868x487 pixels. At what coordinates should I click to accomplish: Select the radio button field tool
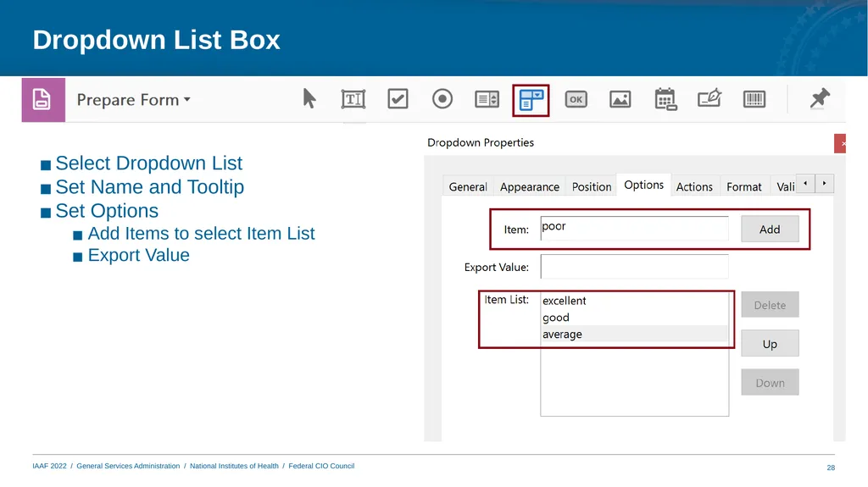click(x=442, y=99)
